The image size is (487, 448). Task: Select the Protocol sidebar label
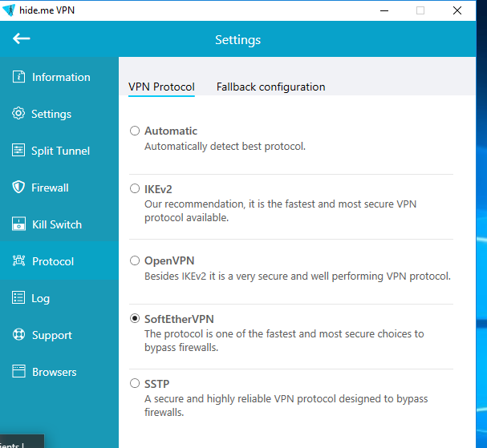[x=53, y=261]
